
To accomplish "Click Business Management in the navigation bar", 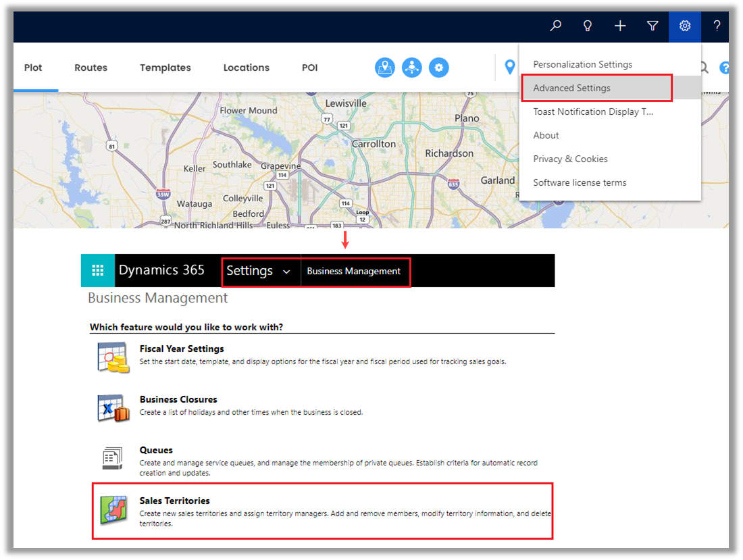I will [354, 271].
